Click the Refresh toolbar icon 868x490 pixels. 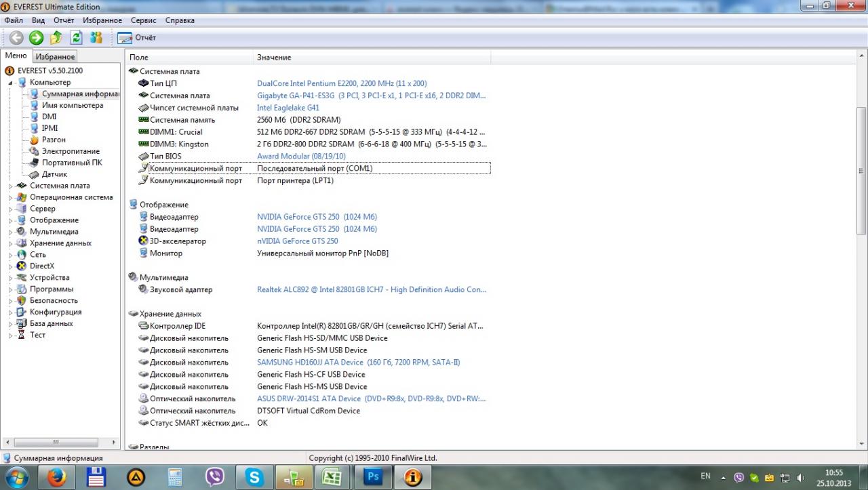click(77, 38)
